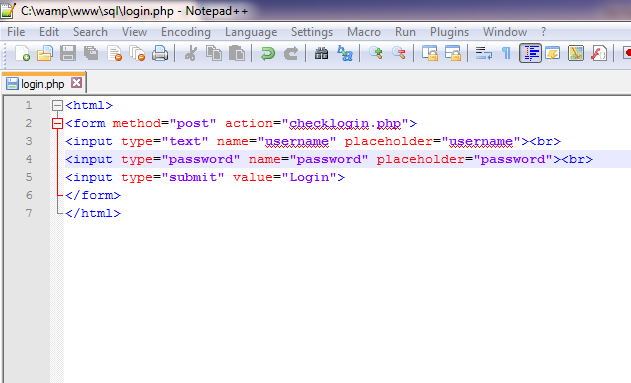Open the Search menu
631x383 pixels.
tap(90, 32)
